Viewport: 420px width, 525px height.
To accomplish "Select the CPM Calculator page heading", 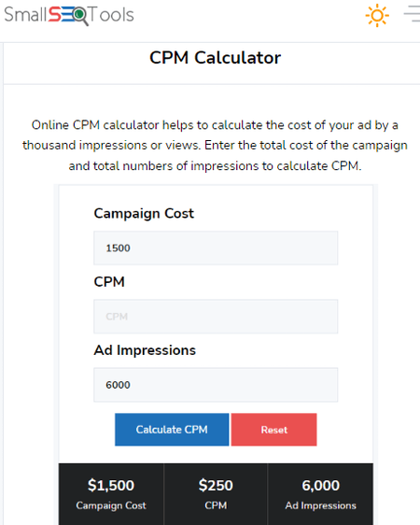I will tap(215, 58).
